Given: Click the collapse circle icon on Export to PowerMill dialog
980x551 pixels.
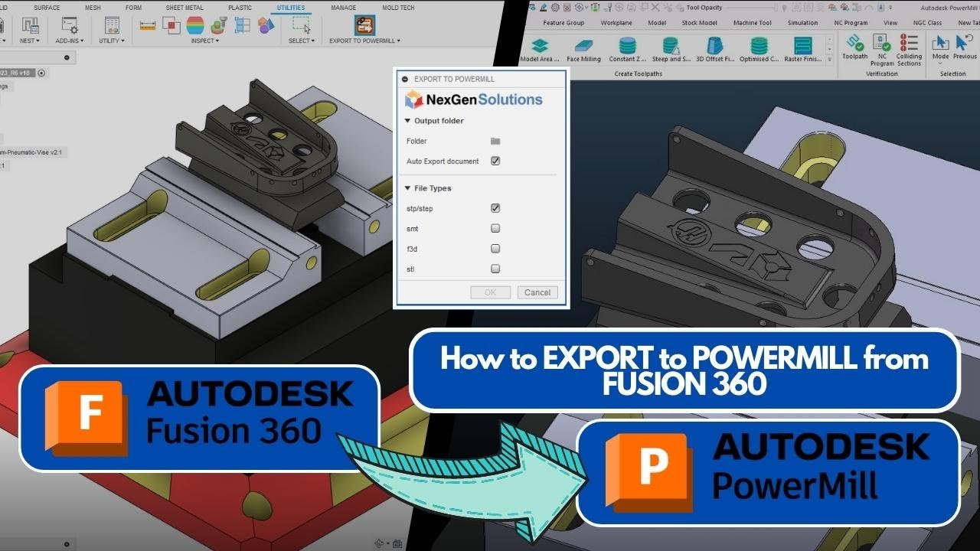Looking at the screenshot, I should click(404, 79).
